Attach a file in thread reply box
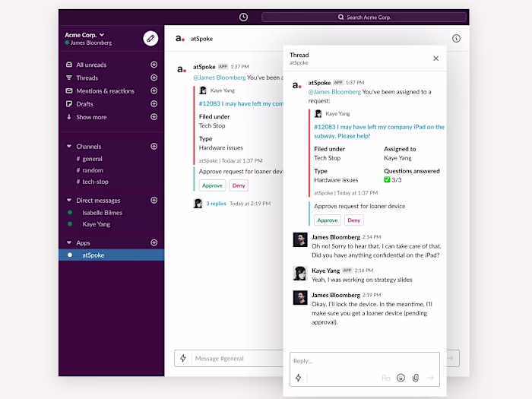Screen dimensions: 532x399 click(x=416, y=378)
